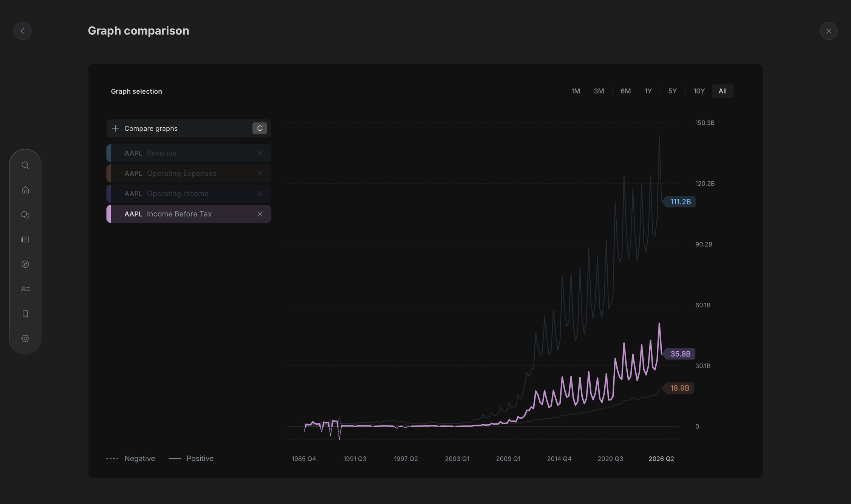The width and height of the screenshot is (851, 504).
Task: Remove AAPL Operating Income graph
Action: (260, 193)
